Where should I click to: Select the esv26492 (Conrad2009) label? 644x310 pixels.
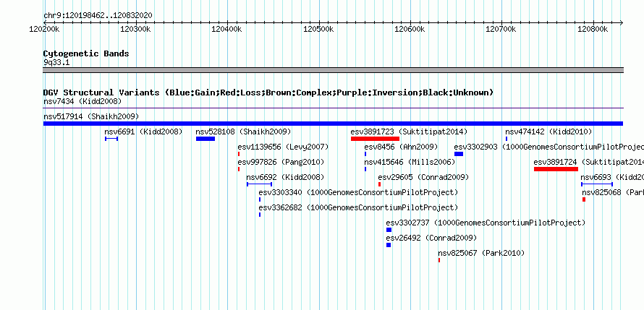click(x=431, y=238)
